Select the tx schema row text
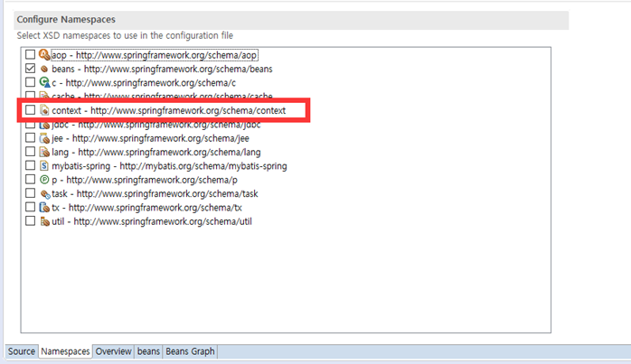Image resolution: width=631 pixels, height=364 pixels. click(146, 208)
